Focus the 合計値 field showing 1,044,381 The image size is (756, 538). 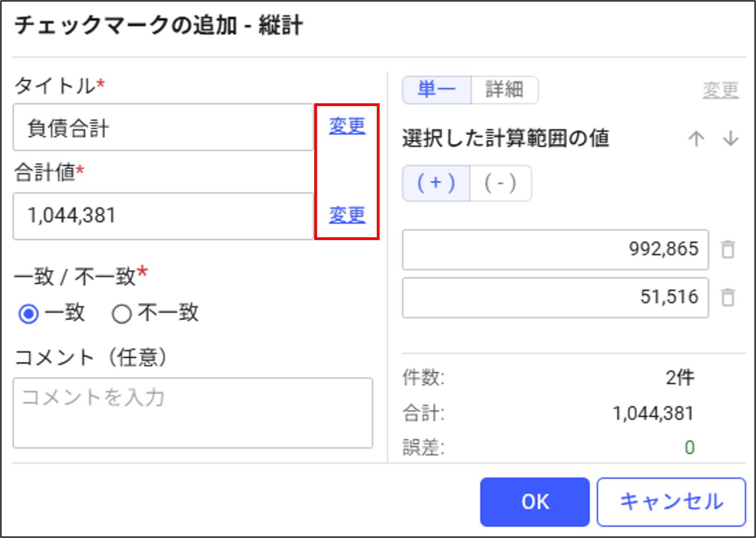(163, 216)
